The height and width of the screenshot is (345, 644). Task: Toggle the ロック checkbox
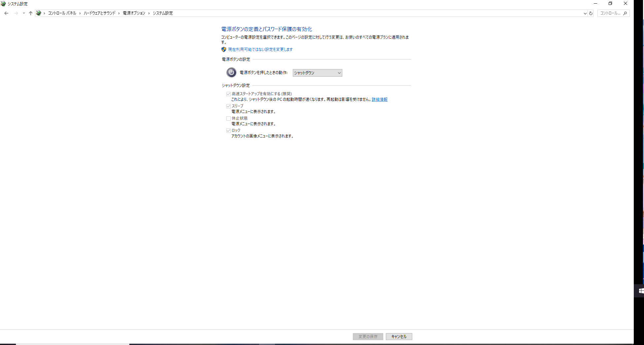point(228,131)
